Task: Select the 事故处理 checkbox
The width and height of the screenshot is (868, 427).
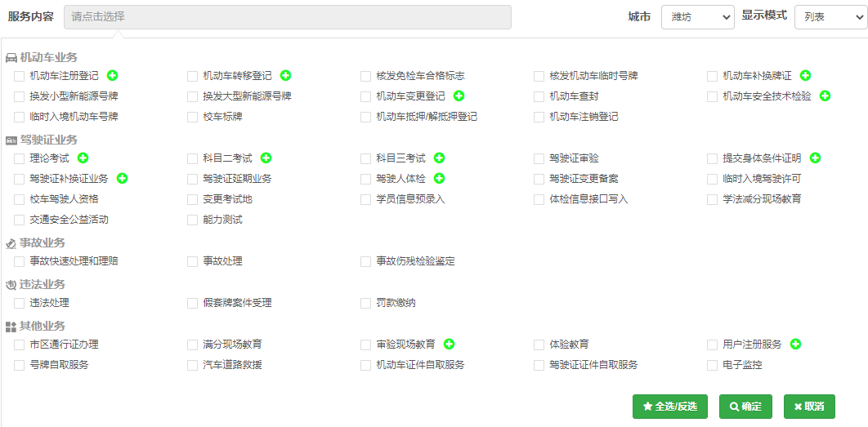Action: click(x=193, y=261)
